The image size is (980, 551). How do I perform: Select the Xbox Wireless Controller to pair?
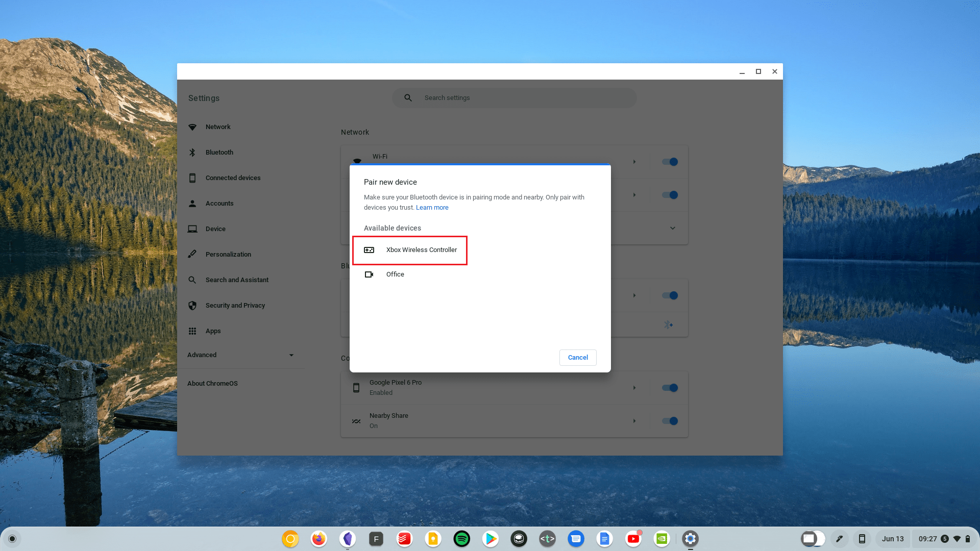click(421, 250)
